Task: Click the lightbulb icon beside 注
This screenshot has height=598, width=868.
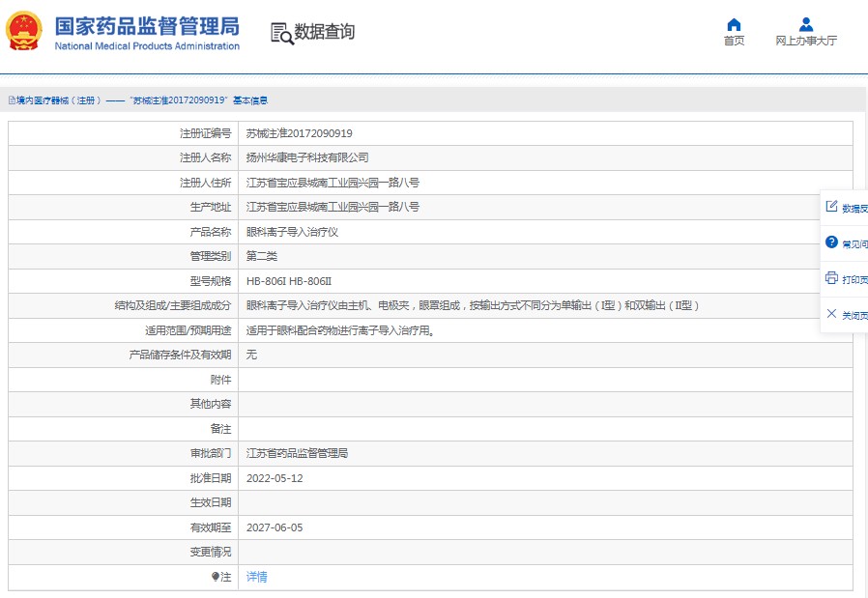Action: click(x=216, y=577)
